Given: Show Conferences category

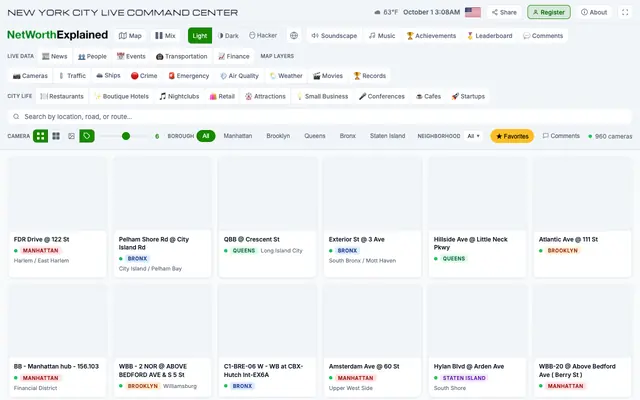Looking at the screenshot, I should (382, 96).
